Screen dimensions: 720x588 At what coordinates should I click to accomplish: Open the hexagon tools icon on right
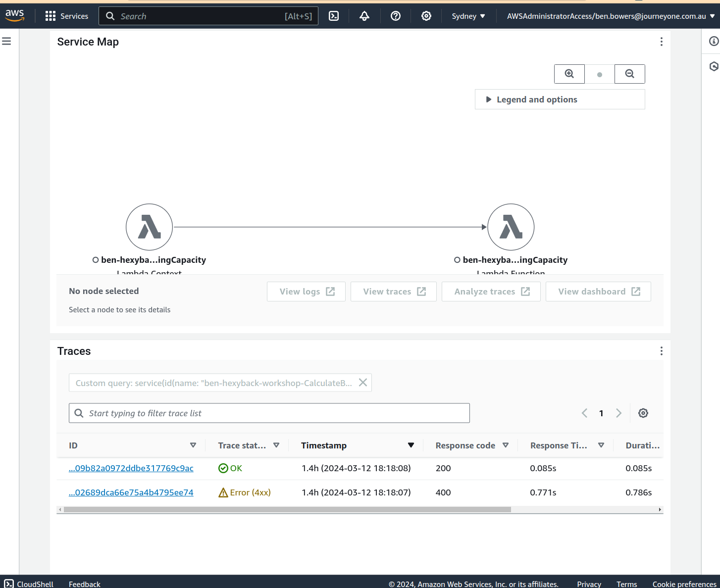point(714,66)
